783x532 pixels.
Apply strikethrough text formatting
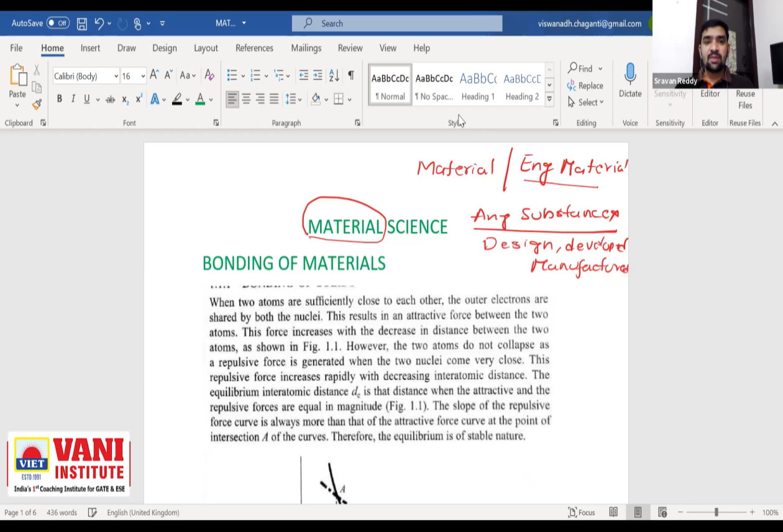point(110,99)
